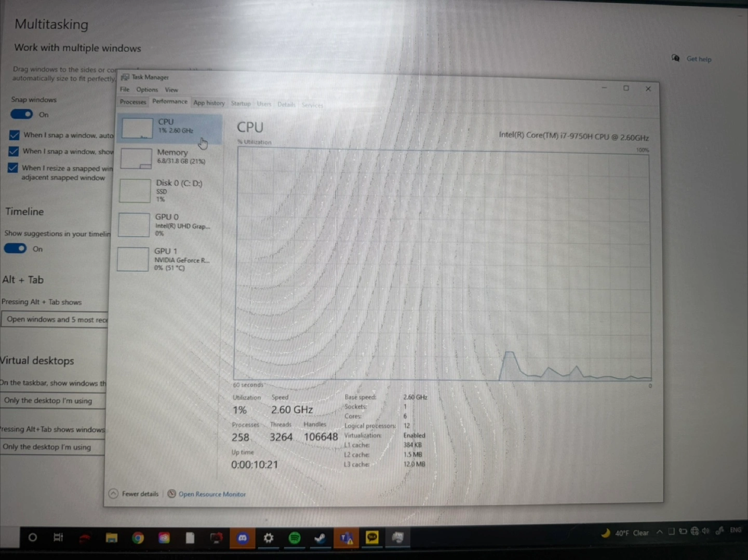Open Microsoft Teams from the taskbar
748x560 pixels.
(346, 538)
